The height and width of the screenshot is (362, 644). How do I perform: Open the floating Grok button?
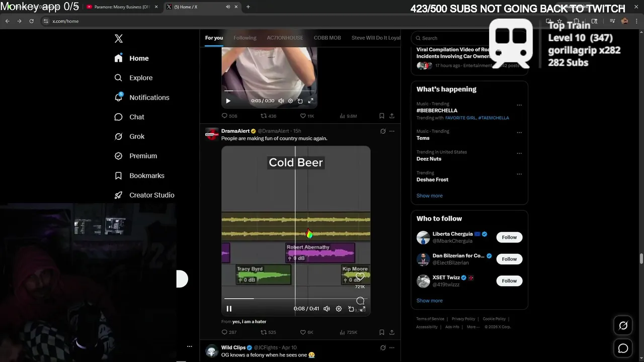(x=623, y=326)
